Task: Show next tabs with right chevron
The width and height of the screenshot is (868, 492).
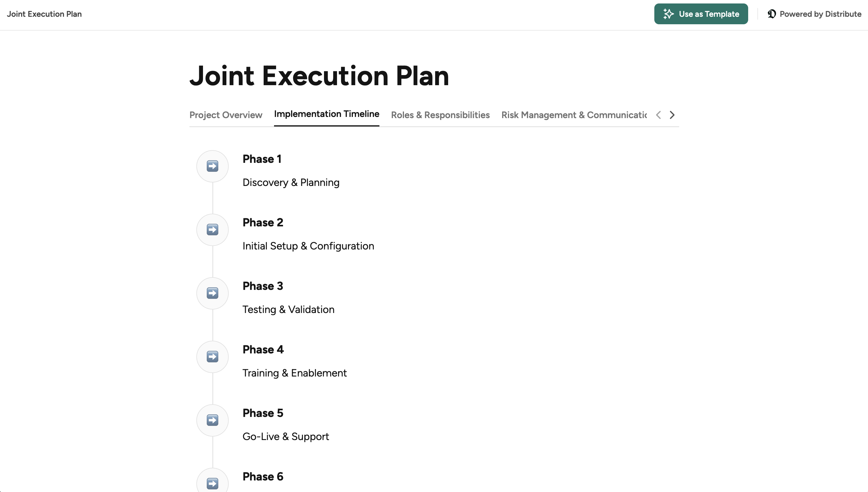Action: (672, 115)
